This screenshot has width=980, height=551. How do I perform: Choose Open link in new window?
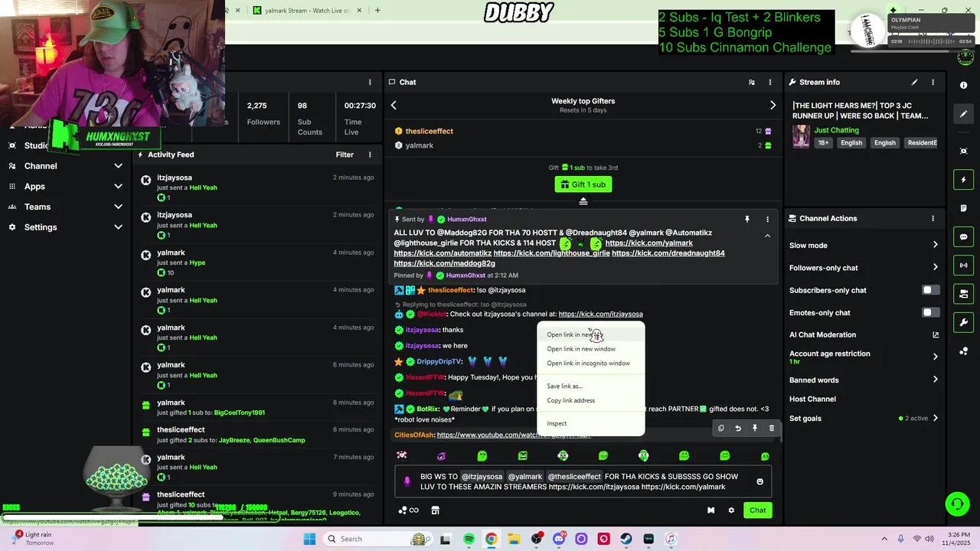(591, 349)
